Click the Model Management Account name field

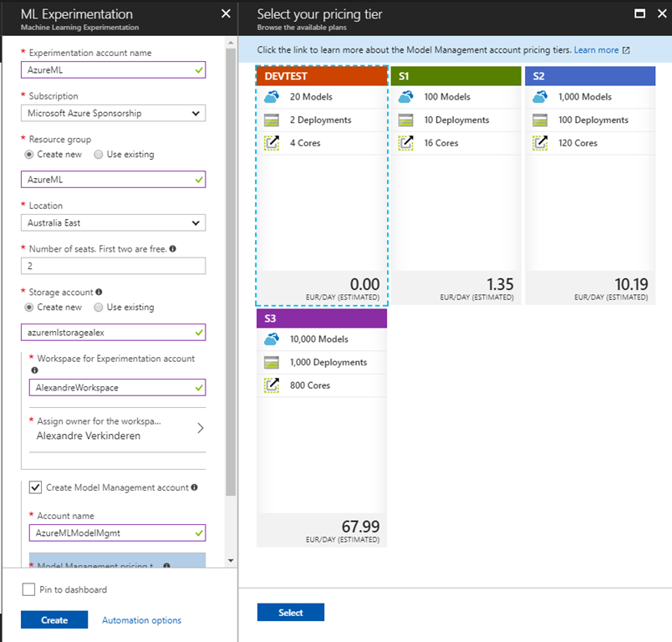click(x=117, y=533)
